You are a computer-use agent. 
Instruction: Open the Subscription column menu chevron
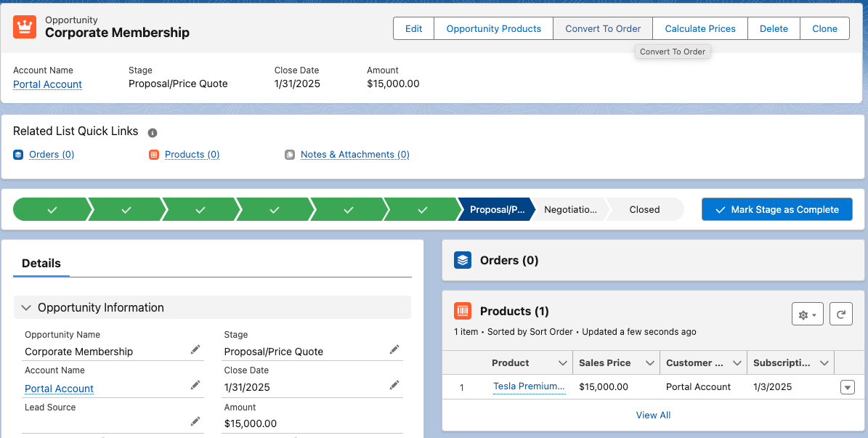[x=824, y=363]
